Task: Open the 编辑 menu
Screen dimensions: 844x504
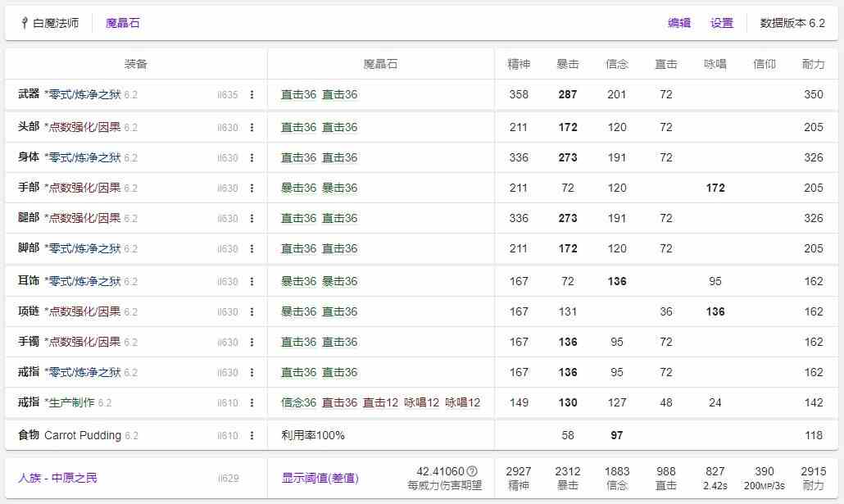Action: coord(679,23)
